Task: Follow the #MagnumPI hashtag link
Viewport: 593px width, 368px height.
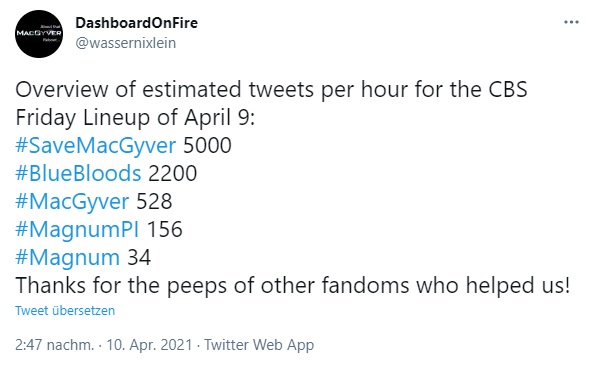Action: point(77,229)
